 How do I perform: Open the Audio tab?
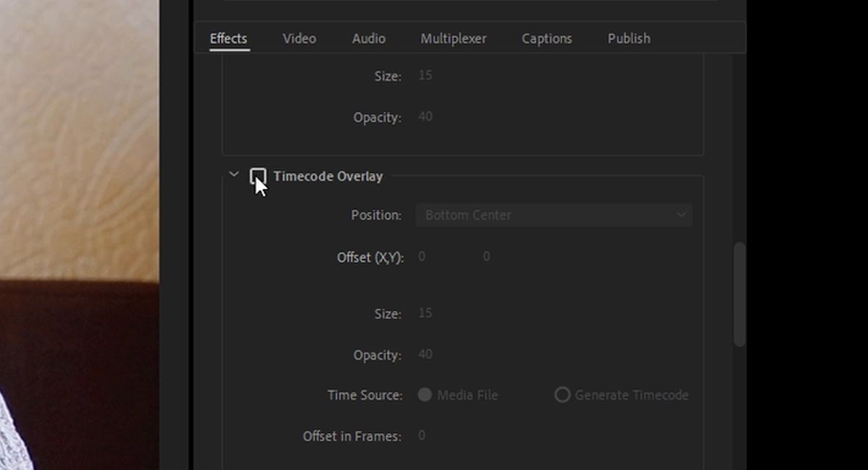(x=368, y=38)
